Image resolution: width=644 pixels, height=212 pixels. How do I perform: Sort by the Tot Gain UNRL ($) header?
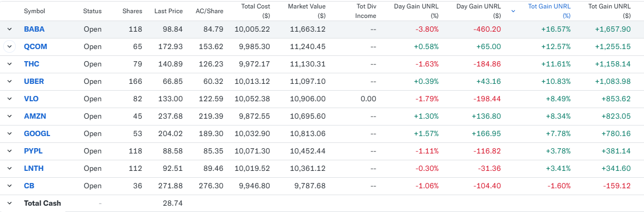point(609,11)
